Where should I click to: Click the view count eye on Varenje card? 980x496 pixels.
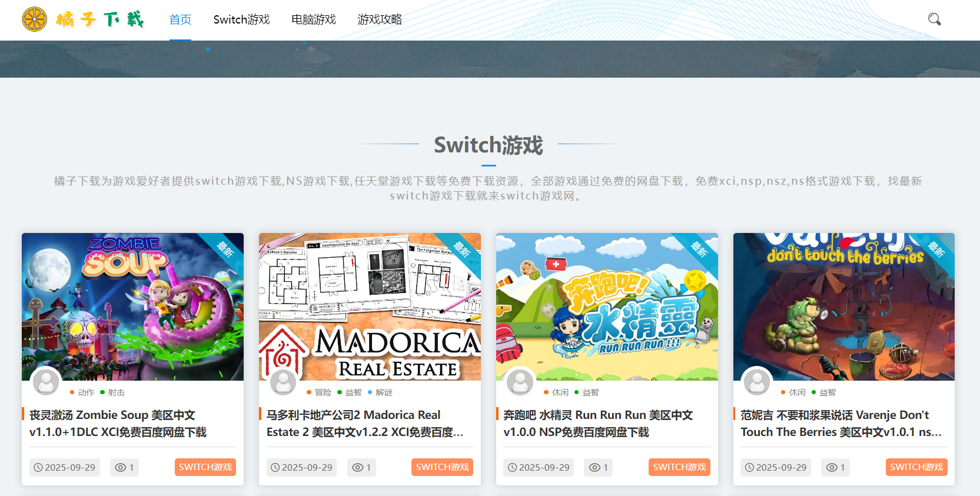pos(832,468)
